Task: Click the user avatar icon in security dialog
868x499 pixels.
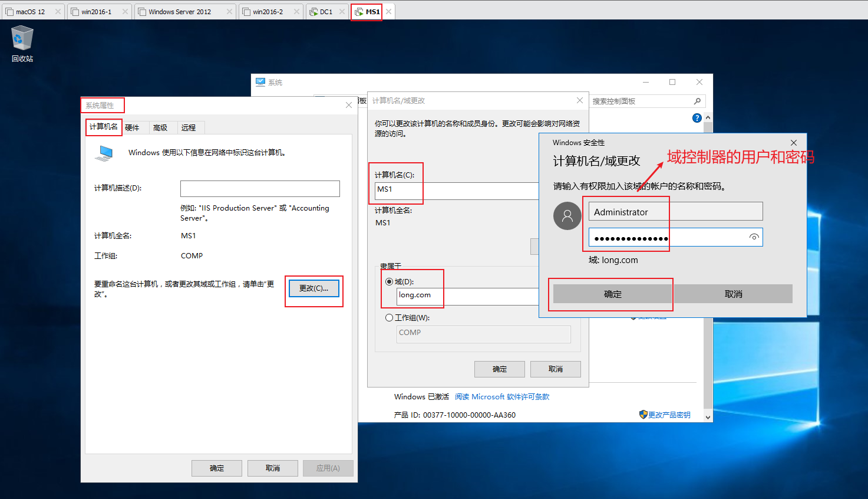Action: click(x=567, y=216)
